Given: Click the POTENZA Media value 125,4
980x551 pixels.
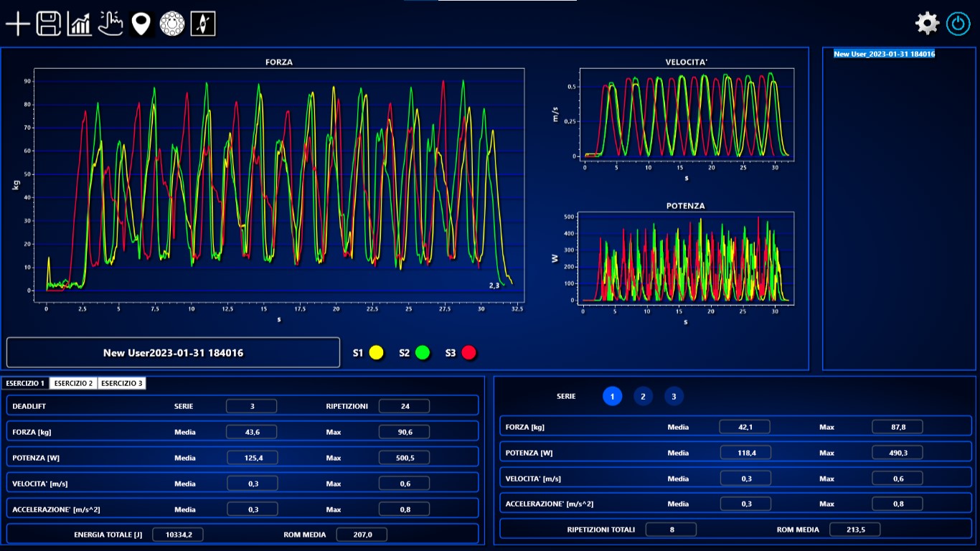Looking at the screenshot, I should tap(252, 458).
